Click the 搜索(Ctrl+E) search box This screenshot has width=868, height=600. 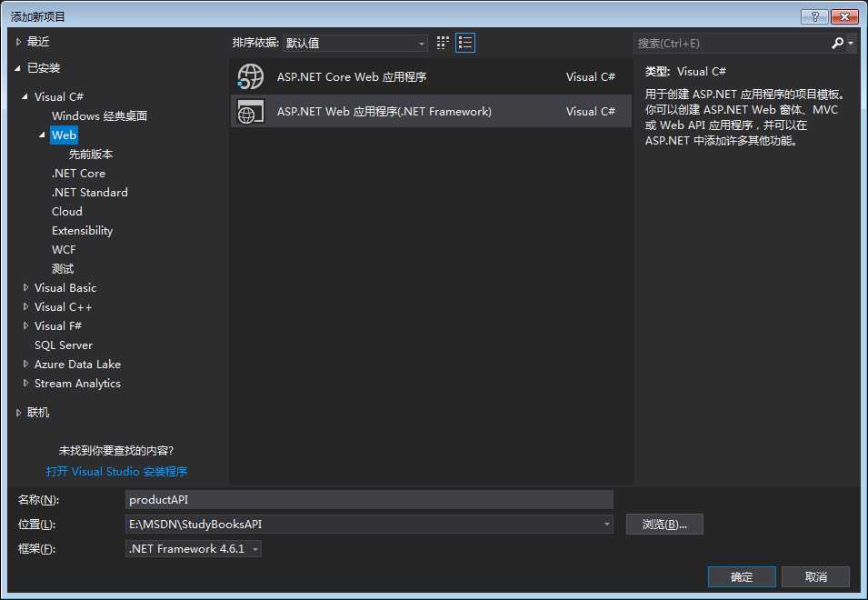pos(732,43)
